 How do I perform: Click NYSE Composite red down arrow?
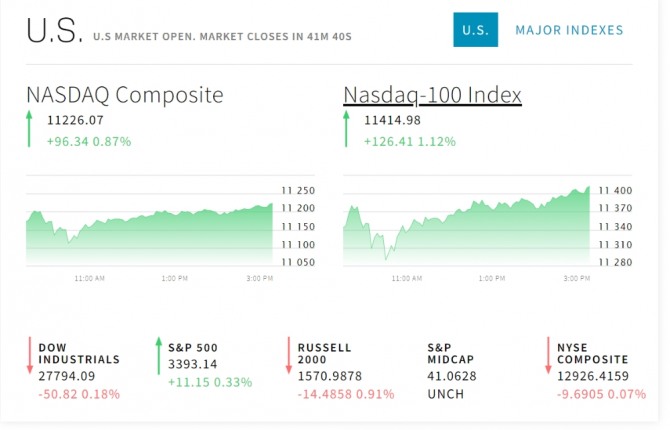click(548, 357)
